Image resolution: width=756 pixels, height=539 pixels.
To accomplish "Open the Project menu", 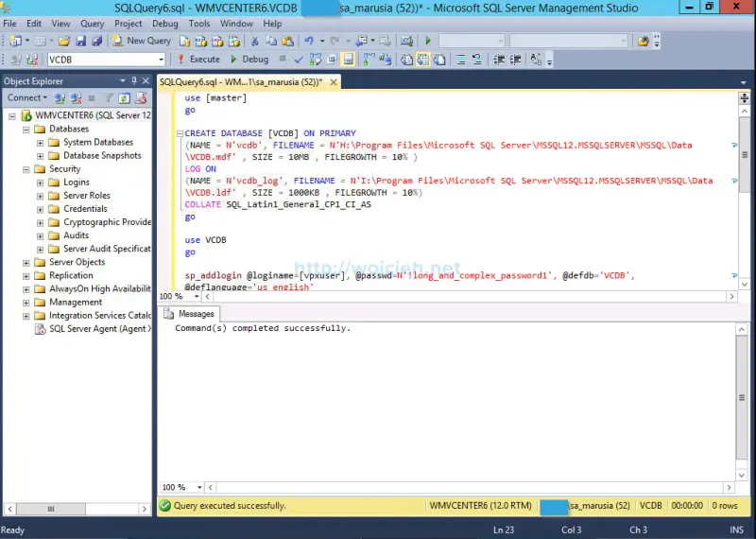I will click(x=128, y=23).
